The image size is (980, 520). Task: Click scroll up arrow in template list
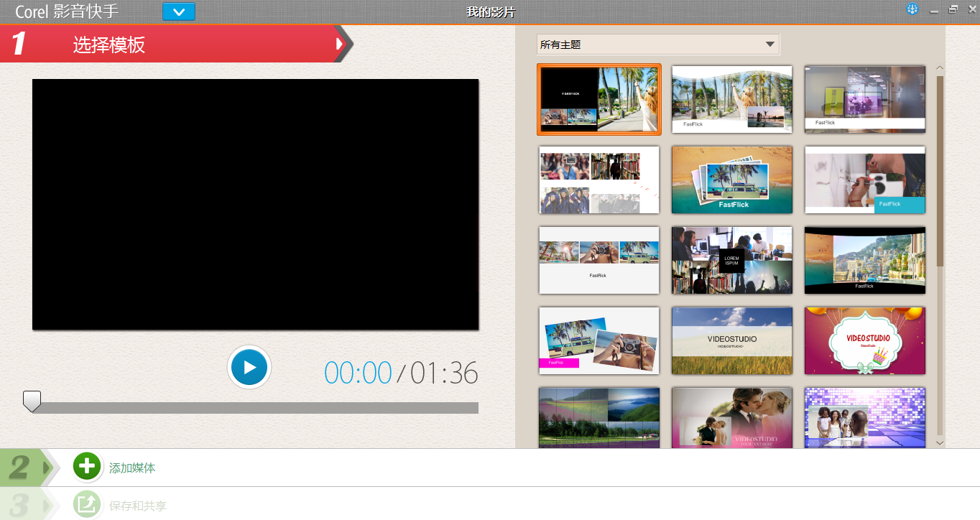(940, 69)
